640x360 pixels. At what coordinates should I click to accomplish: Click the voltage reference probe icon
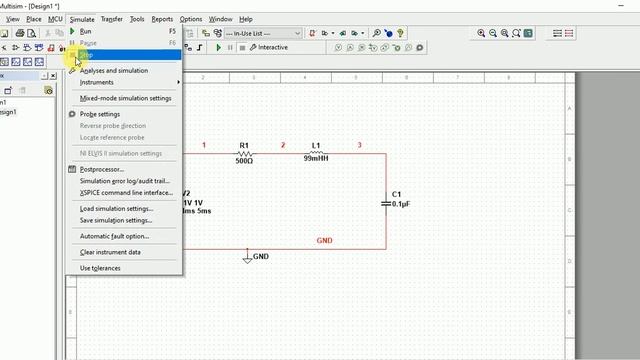pyautogui.click(x=396, y=48)
